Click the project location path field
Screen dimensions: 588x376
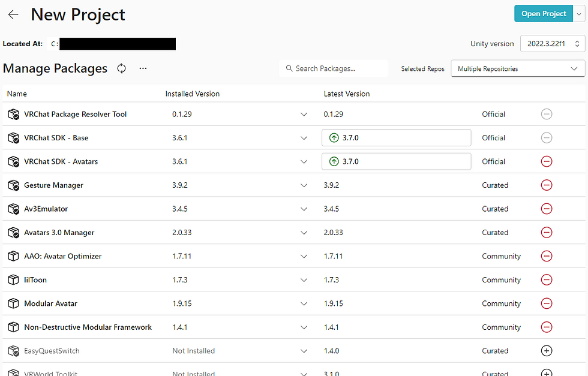(x=112, y=44)
